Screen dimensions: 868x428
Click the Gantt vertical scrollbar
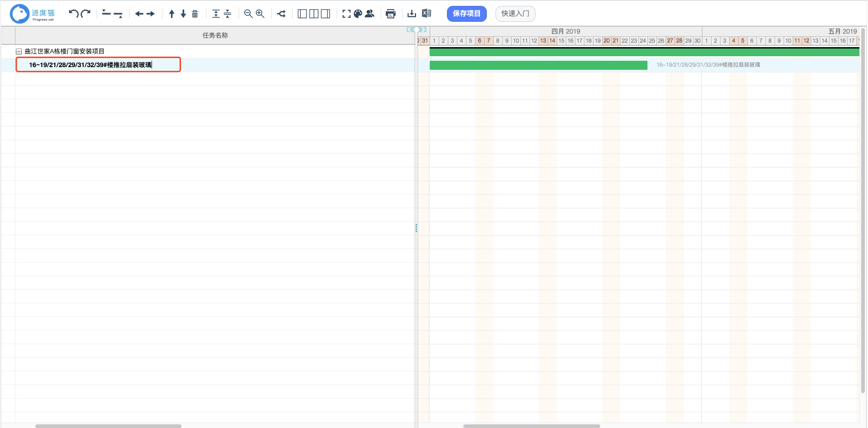point(863,211)
